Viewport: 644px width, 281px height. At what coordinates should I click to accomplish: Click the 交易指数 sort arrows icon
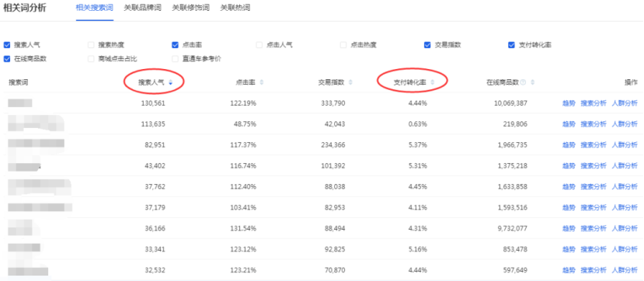point(350,82)
